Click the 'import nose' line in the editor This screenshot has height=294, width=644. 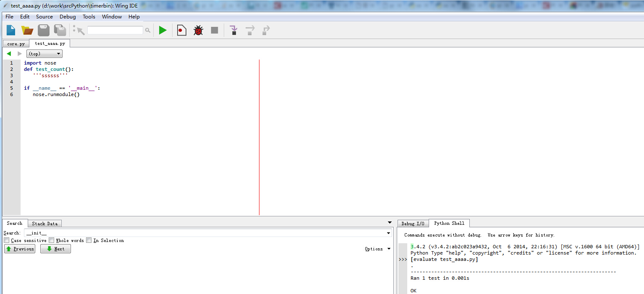[x=40, y=63]
